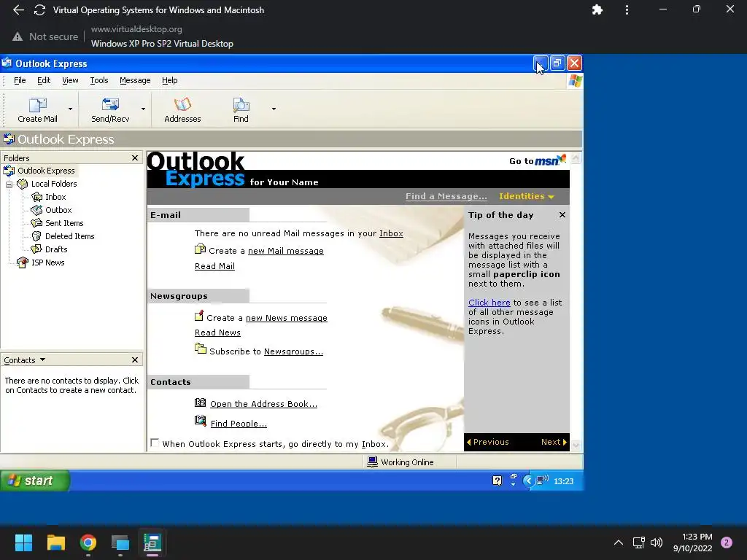This screenshot has width=747, height=560.
Task: Close the Folders pane
Action: click(x=135, y=157)
